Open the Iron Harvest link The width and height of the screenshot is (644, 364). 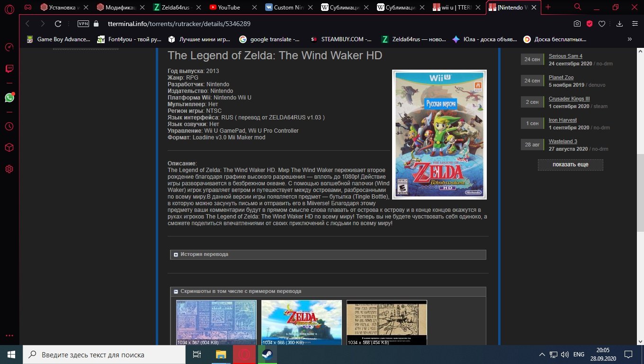click(563, 120)
